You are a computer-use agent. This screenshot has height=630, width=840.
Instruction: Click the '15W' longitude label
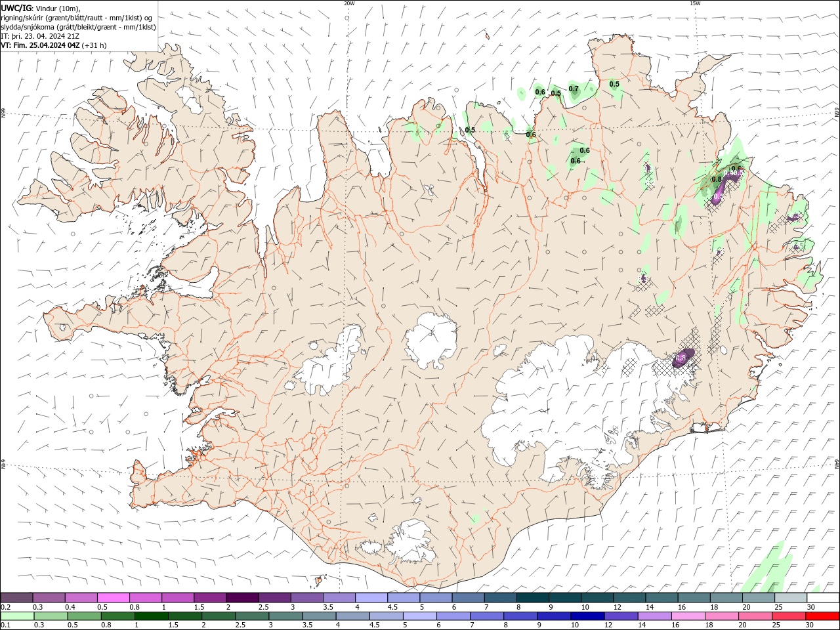[x=695, y=3]
